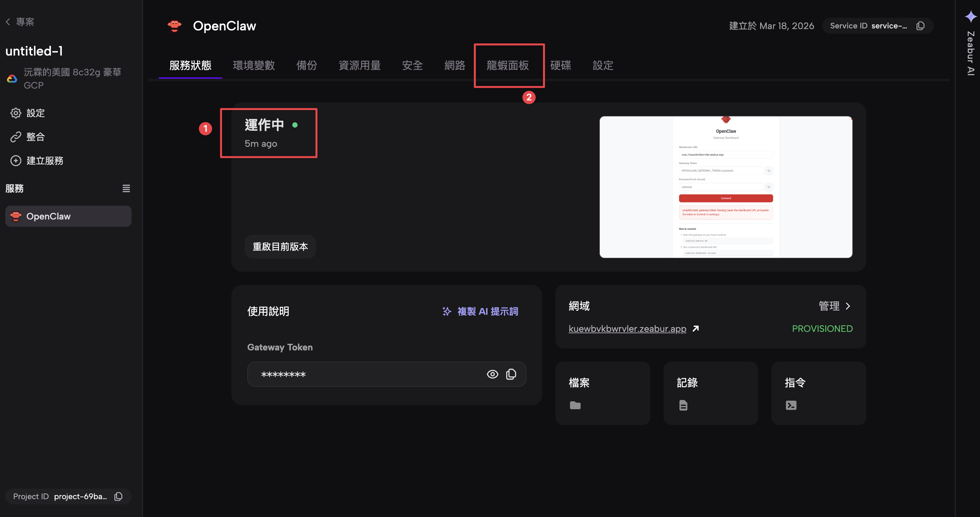Image resolution: width=980 pixels, height=517 pixels.
Task: Open the Zeabur AI sparkle panel
Action: tap(970, 17)
